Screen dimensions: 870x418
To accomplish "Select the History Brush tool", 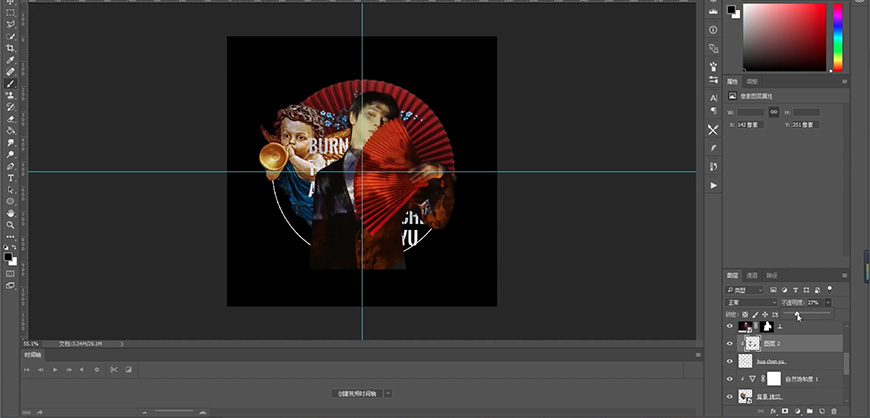I will (x=11, y=107).
